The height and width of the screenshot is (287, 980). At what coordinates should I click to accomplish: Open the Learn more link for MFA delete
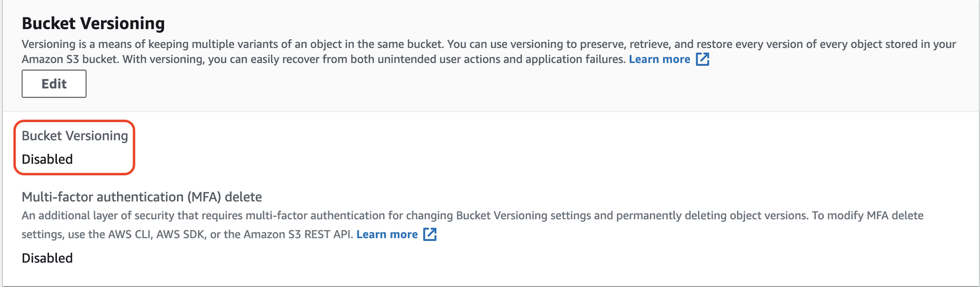click(x=387, y=235)
